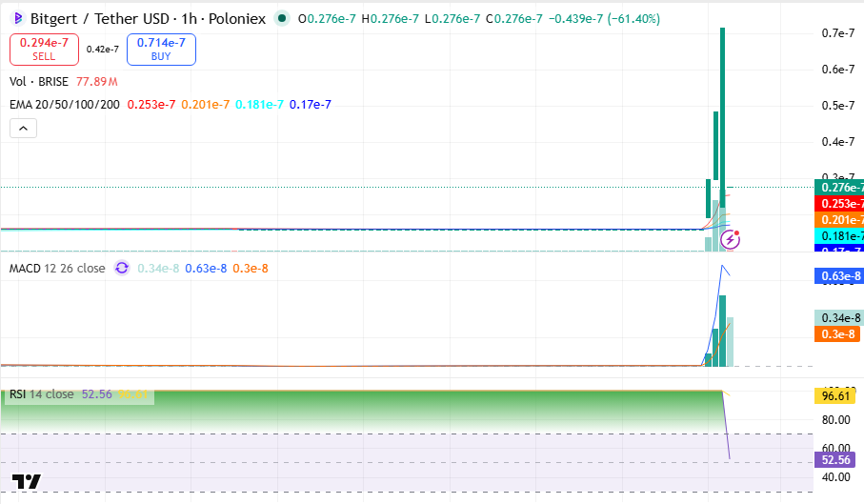Select the EMA 20/50/100/200 indicator label

pyautogui.click(x=65, y=105)
